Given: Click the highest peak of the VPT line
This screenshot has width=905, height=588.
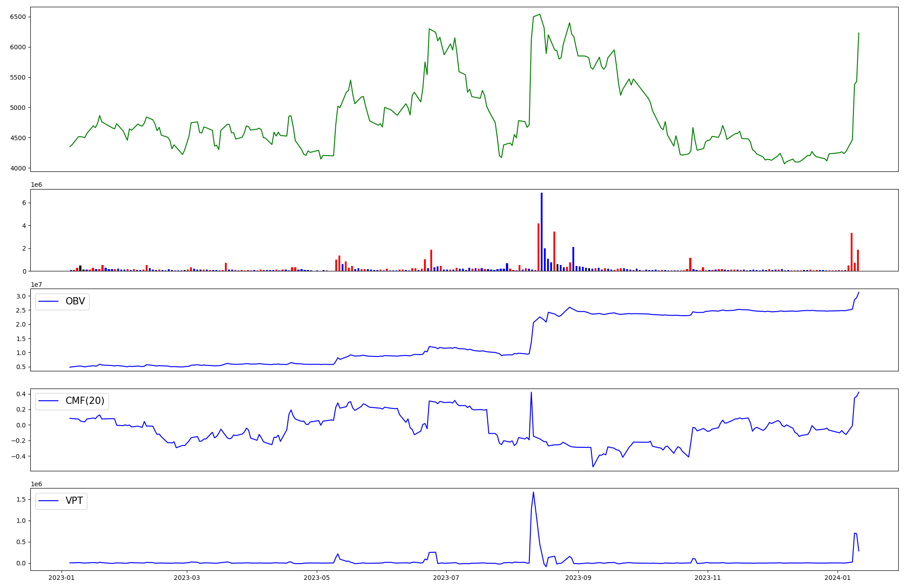Looking at the screenshot, I should click(533, 492).
